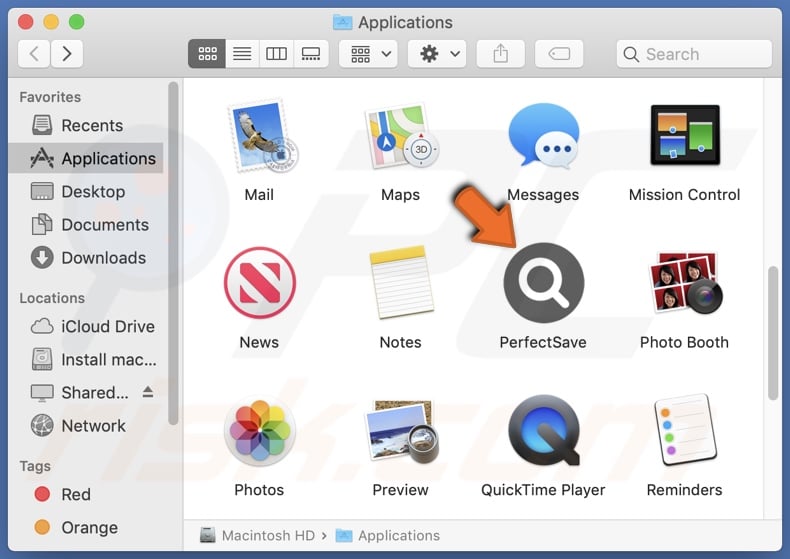Click the Favorites section header
790x559 pixels.
[50, 97]
